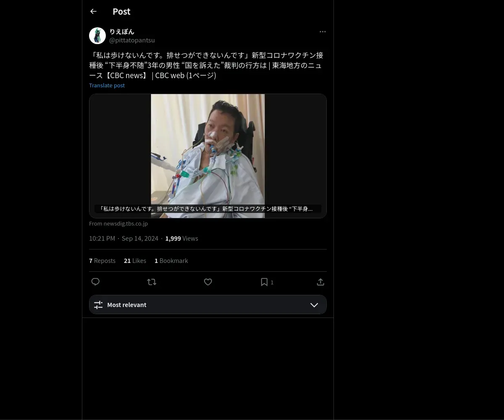Open the 10:21 PM Sep 14, 2024 timestamp
The height and width of the screenshot is (420, 504).
123,238
